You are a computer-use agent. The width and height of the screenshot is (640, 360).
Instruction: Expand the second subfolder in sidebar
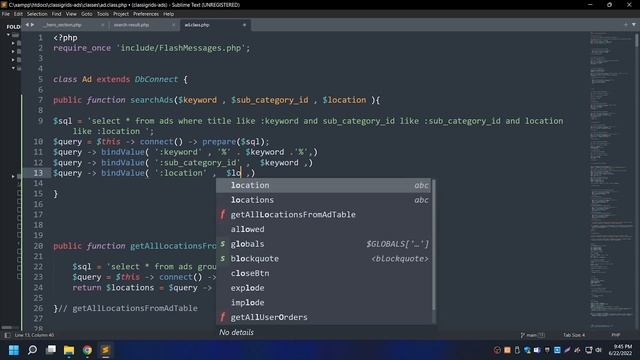[x=13, y=51]
